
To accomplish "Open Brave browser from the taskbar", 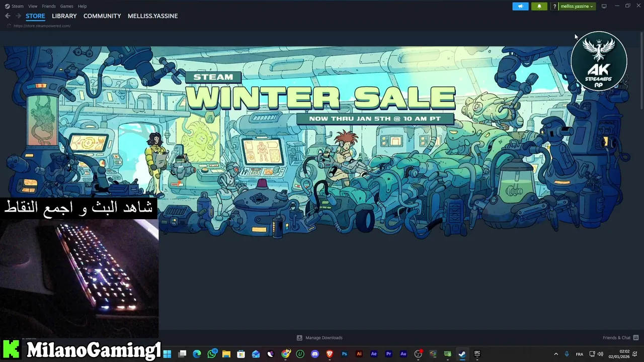I will (330, 354).
